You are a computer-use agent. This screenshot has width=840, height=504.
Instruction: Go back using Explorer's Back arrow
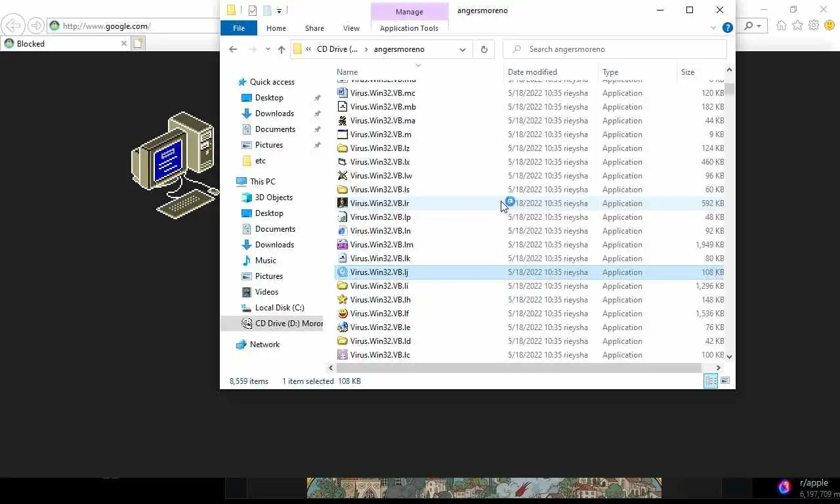[233, 49]
